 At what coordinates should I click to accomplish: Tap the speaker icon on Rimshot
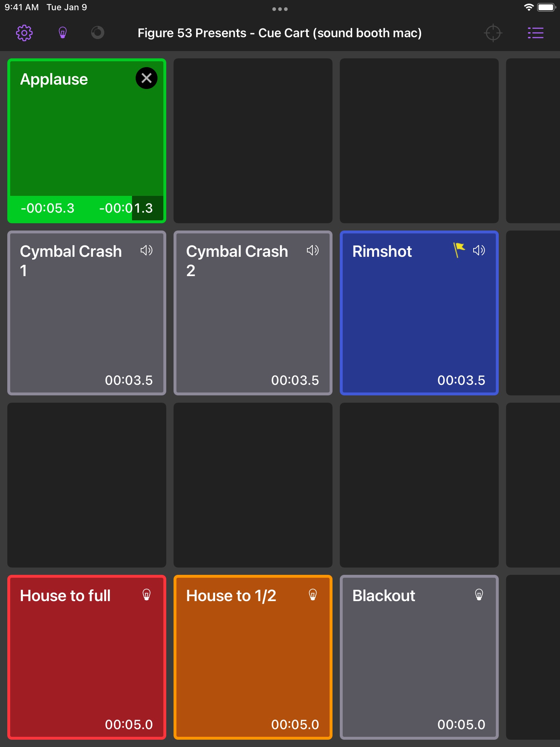pos(479,250)
